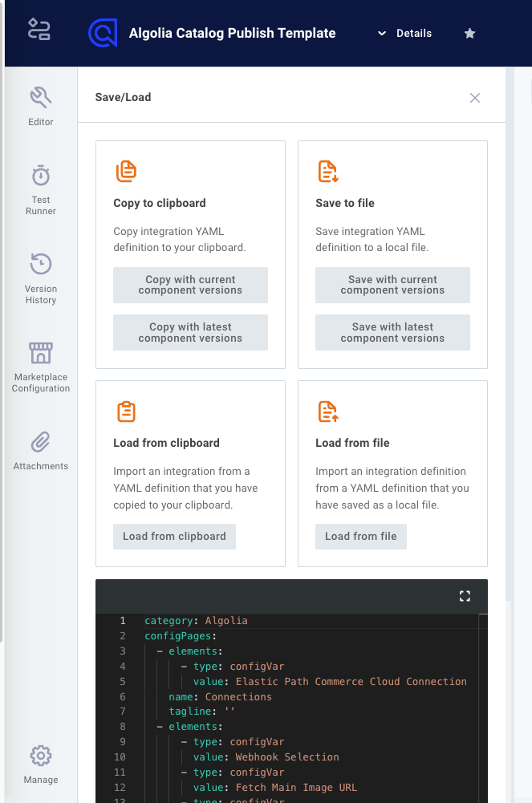Viewport: 532px width, 803px height.
Task: Click the Algolia logo icon
Action: click(x=103, y=33)
